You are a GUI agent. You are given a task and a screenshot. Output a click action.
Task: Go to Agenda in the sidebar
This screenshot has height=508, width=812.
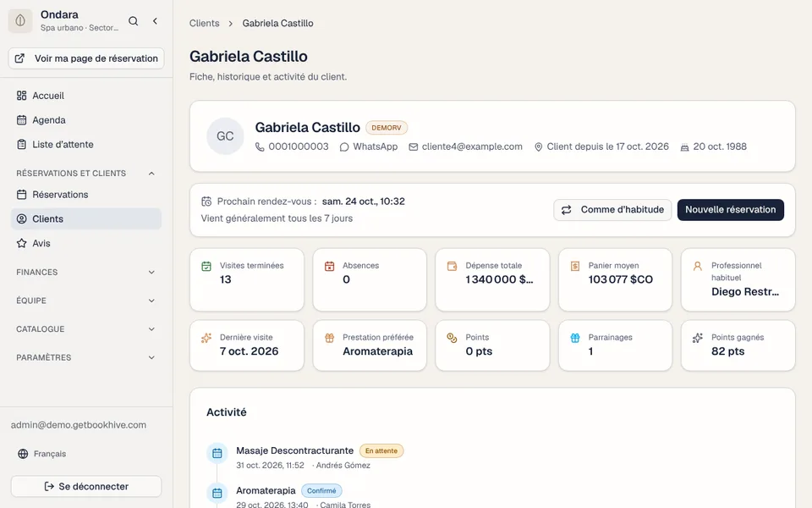tap(86, 120)
